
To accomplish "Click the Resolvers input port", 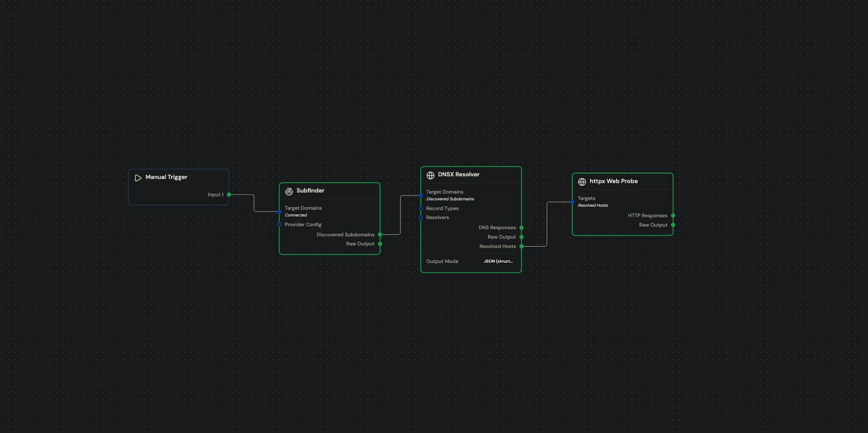I will [421, 218].
